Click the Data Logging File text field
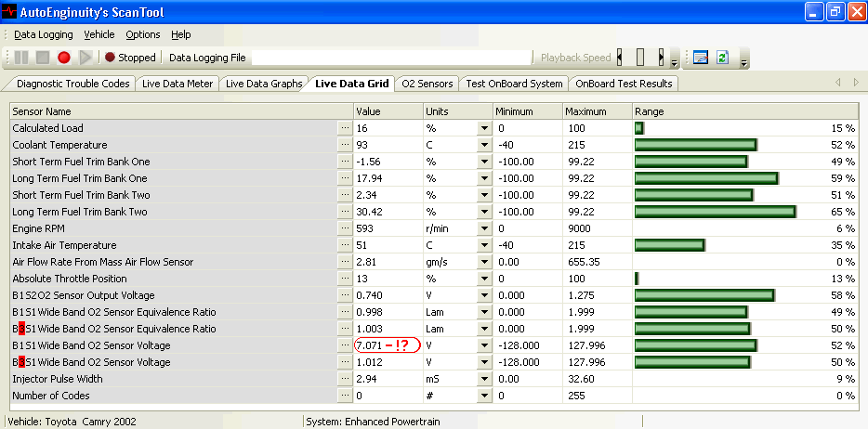Viewport: 868px width, 429px height. (x=390, y=58)
